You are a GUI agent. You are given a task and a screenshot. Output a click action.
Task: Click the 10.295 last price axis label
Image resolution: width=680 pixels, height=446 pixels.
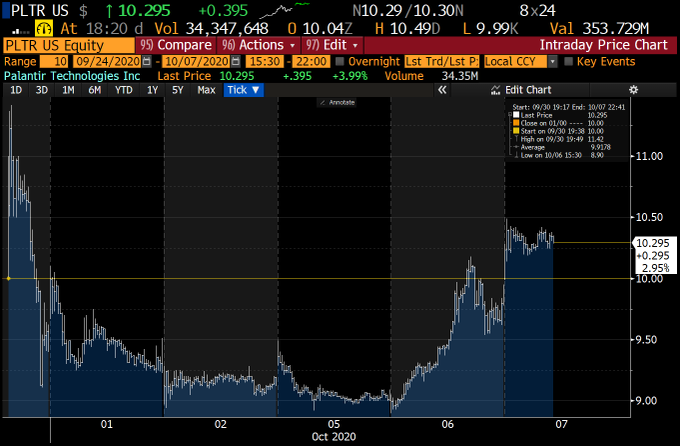pos(653,243)
